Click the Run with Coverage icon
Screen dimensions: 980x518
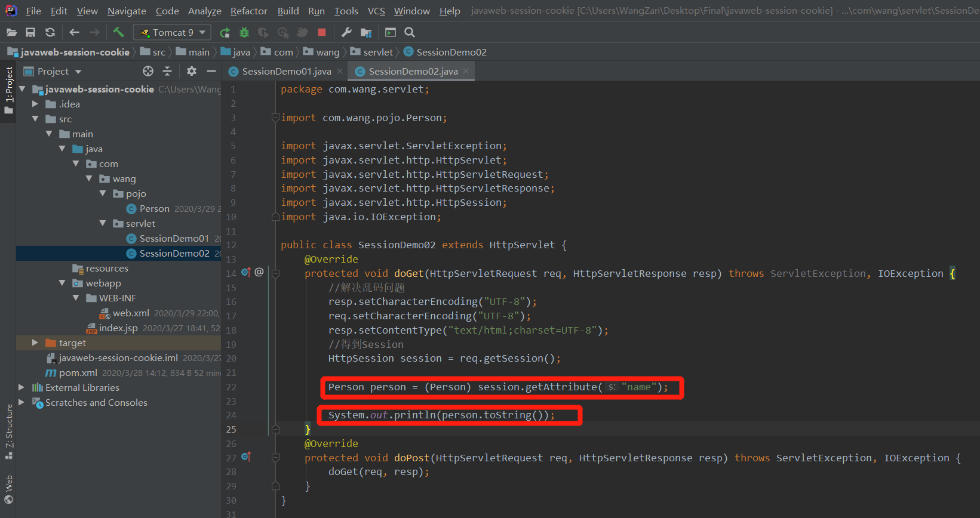[263, 32]
